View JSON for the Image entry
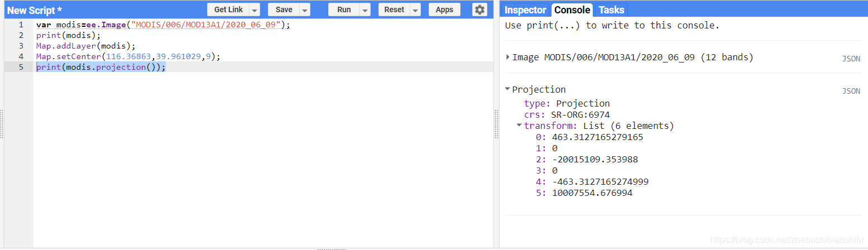This screenshot has height=250, width=868. tap(851, 59)
